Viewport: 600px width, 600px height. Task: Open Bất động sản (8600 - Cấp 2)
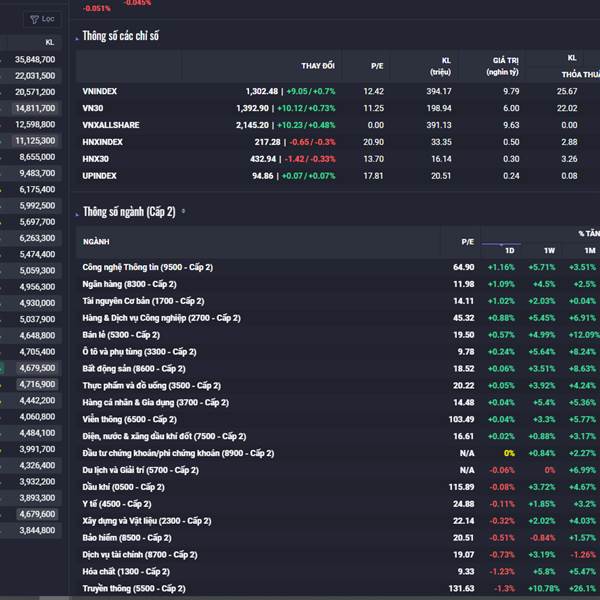click(134, 368)
